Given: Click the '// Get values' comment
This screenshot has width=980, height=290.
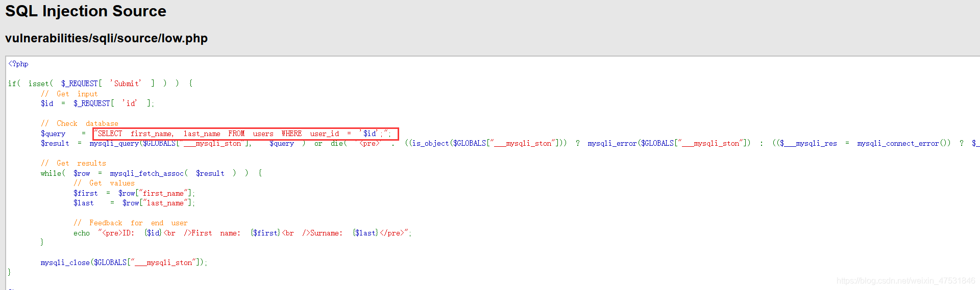Looking at the screenshot, I should pyautogui.click(x=104, y=183).
